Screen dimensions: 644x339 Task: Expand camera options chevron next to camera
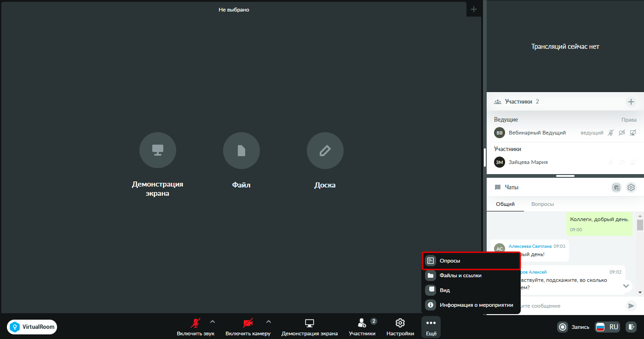coord(269,321)
